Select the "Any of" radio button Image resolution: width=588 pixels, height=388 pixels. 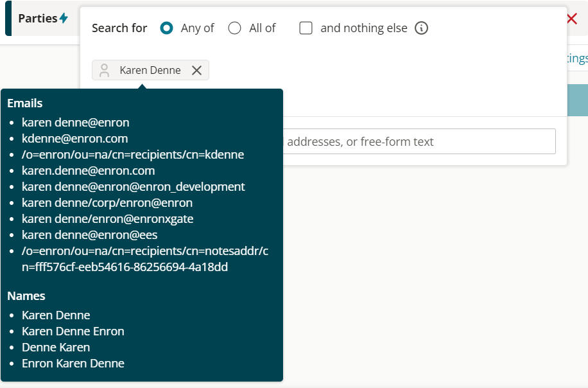(x=167, y=28)
